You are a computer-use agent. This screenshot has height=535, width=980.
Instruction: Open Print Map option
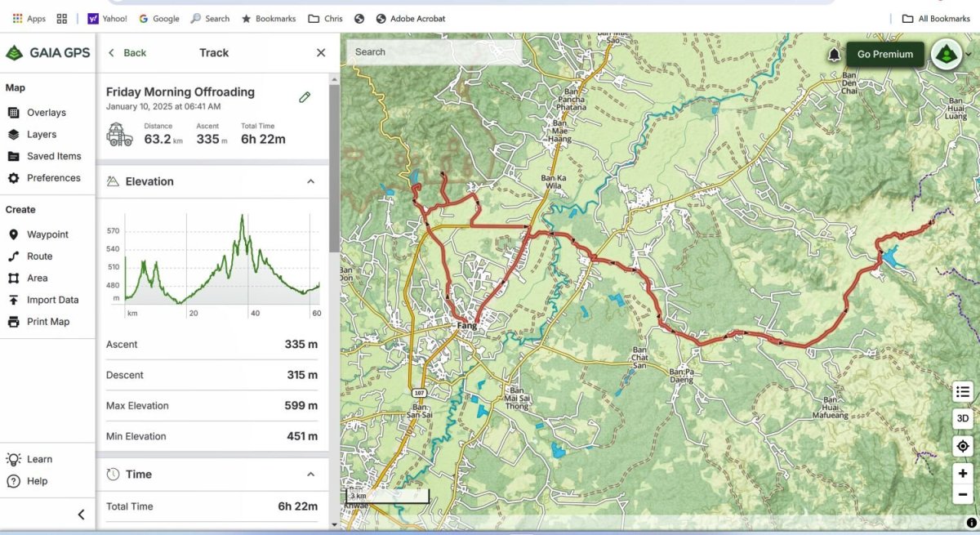coord(48,322)
